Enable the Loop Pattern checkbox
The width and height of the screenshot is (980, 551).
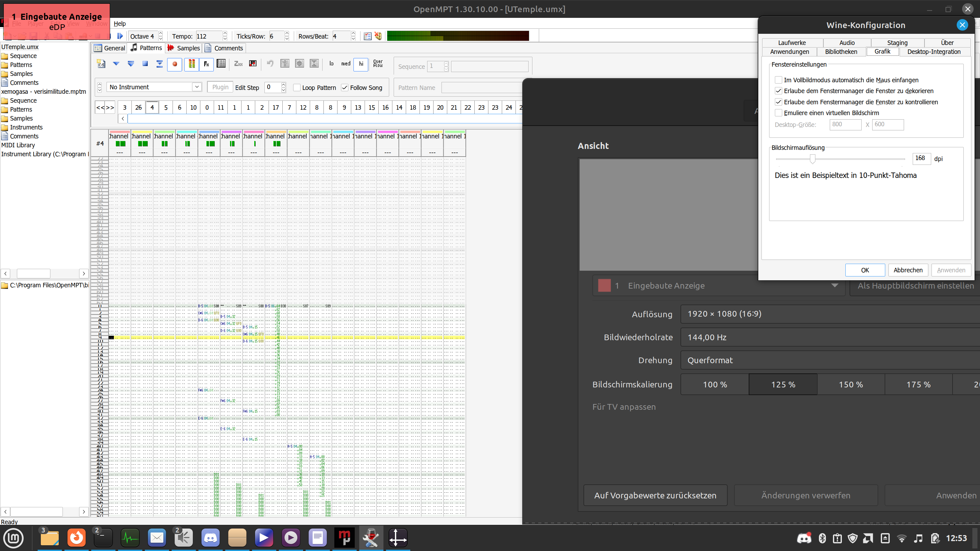(x=297, y=87)
